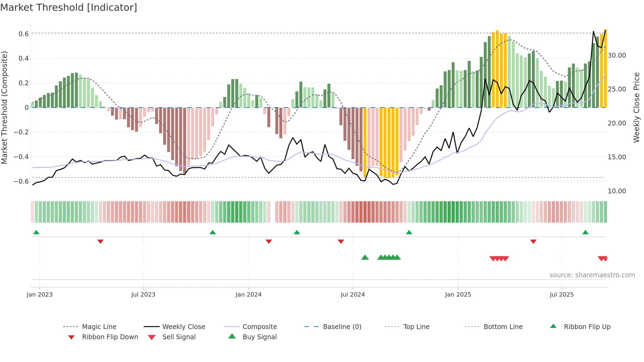The image size is (644, 362).
Task: Toggle the Sell Signal legend entry
Action: (x=172, y=337)
